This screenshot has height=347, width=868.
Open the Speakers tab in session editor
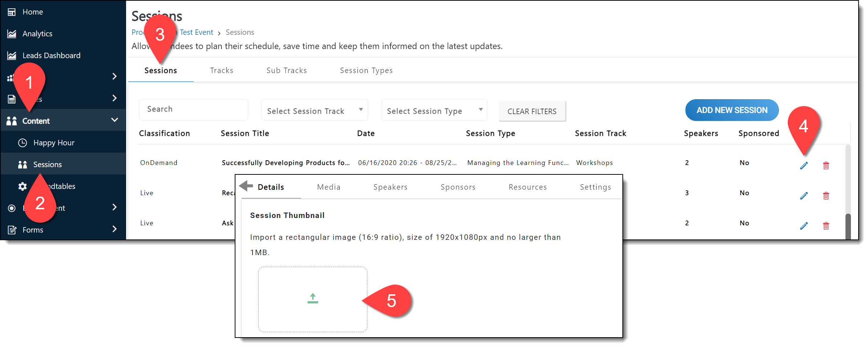tap(390, 187)
